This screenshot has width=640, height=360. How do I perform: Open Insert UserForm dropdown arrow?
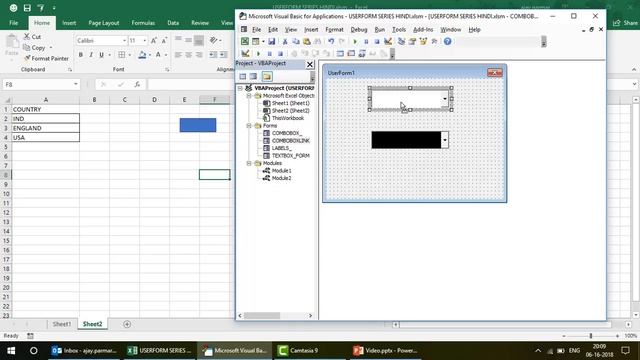click(x=263, y=41)
